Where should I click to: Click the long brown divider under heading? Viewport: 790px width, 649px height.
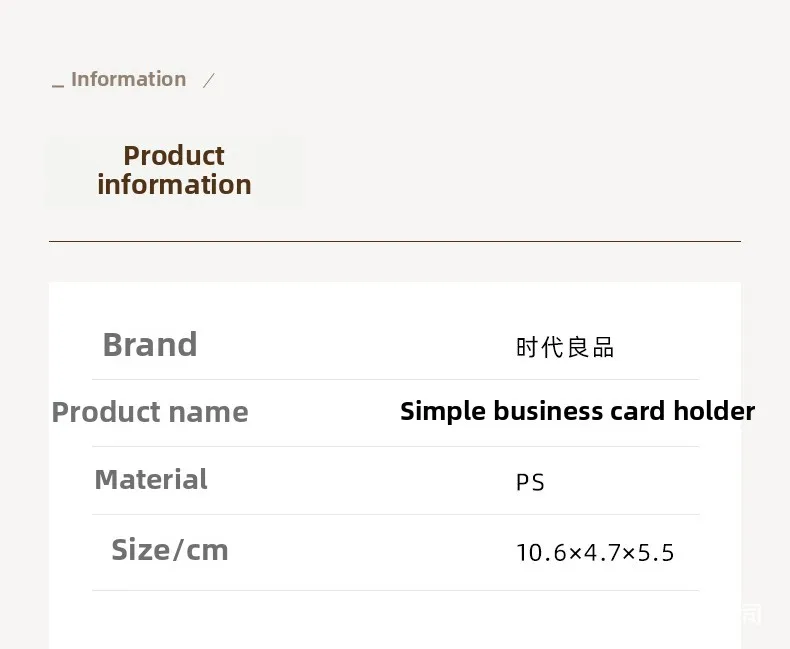(x=395, y=241)
